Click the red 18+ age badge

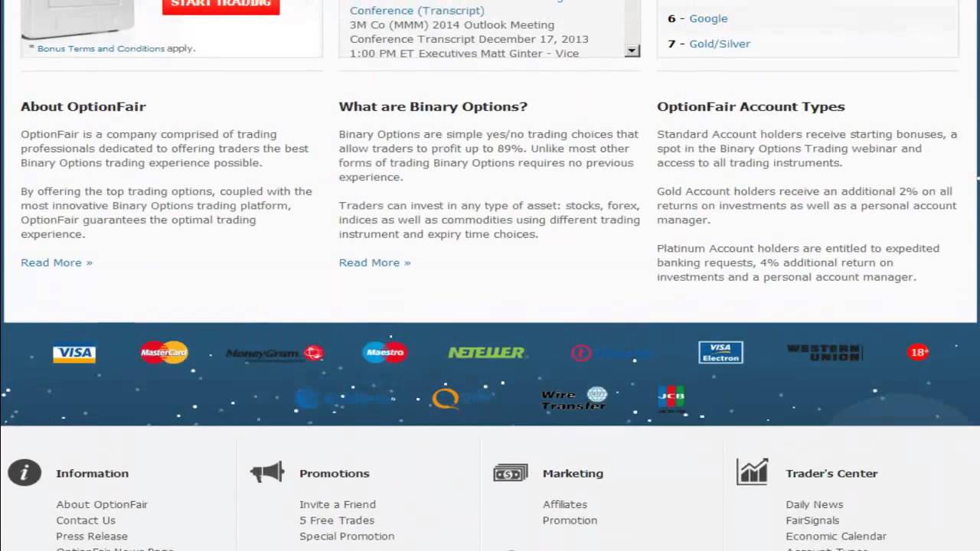point(918,352)
